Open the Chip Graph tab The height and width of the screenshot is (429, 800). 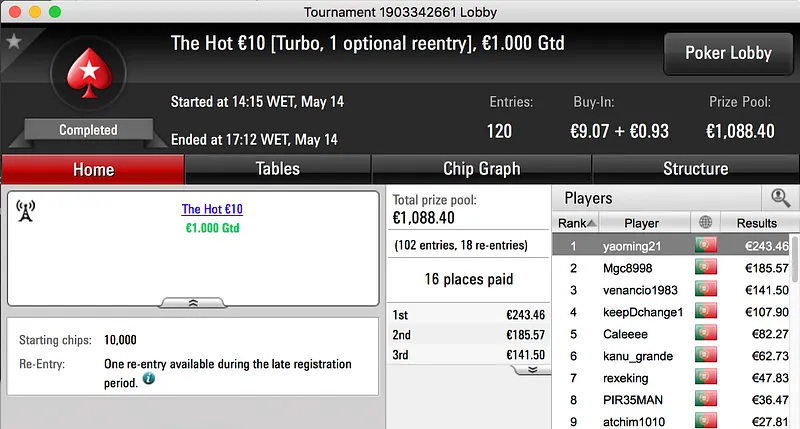tap(481, 169)
